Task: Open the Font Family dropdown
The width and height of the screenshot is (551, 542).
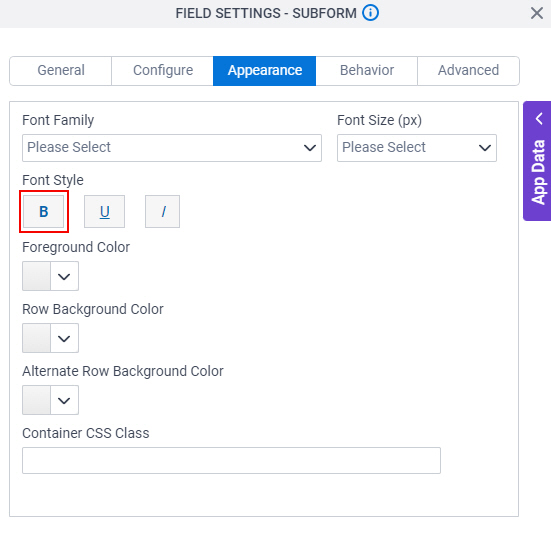Action: coord(172,148)
